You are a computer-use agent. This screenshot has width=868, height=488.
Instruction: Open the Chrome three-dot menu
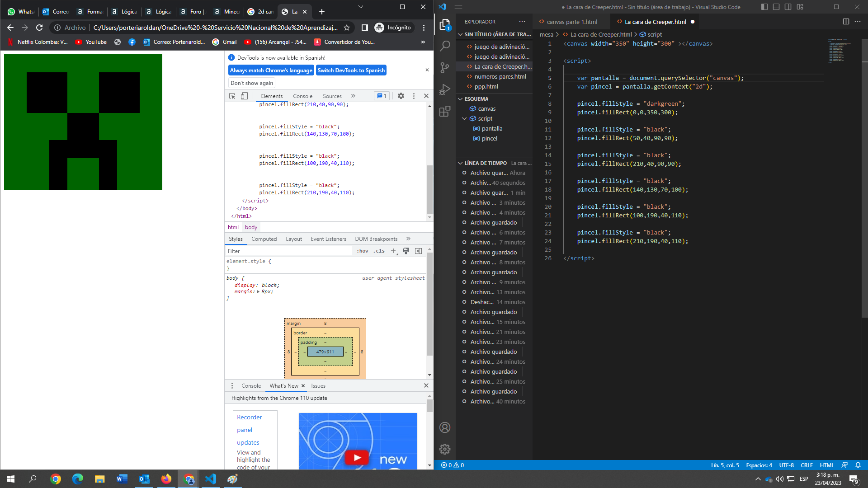[424, 28]
